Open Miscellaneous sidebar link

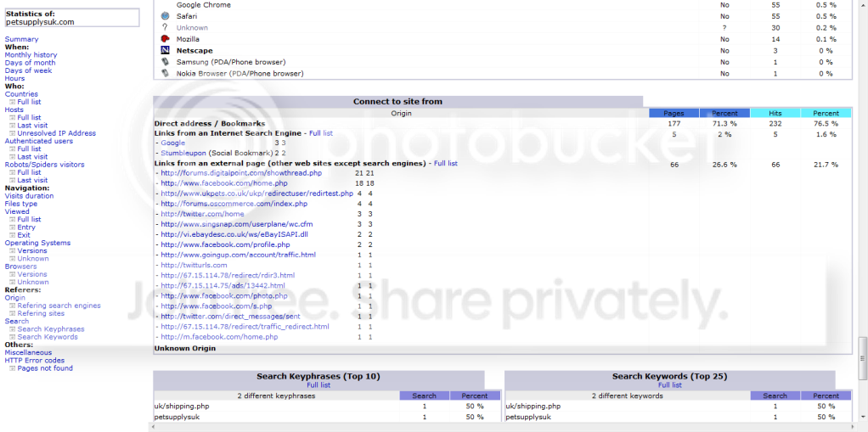coord(28,352)
